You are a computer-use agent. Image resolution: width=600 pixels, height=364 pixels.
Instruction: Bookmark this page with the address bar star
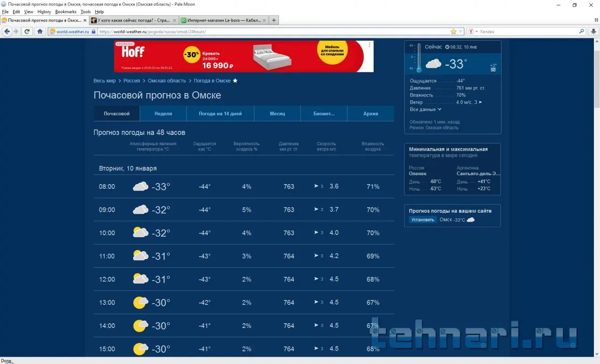click(453, 31)
